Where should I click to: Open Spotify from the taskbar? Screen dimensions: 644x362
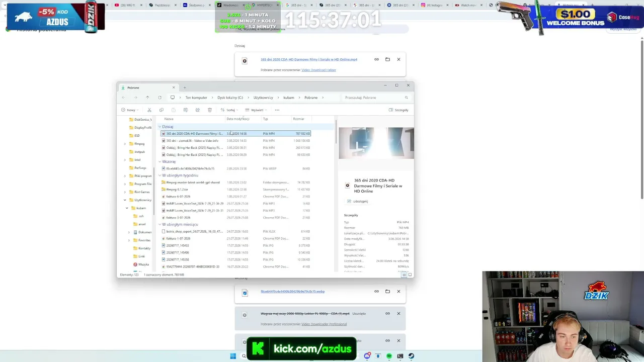pos(389,356)
